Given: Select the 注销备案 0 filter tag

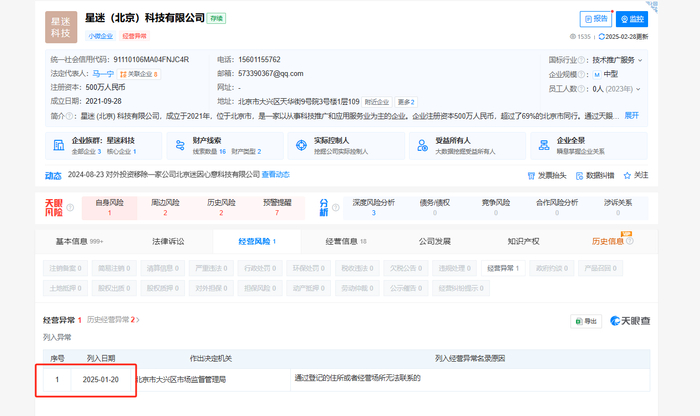Looking at the screenshot, I should pyautogui.click(x=65, y=268).
